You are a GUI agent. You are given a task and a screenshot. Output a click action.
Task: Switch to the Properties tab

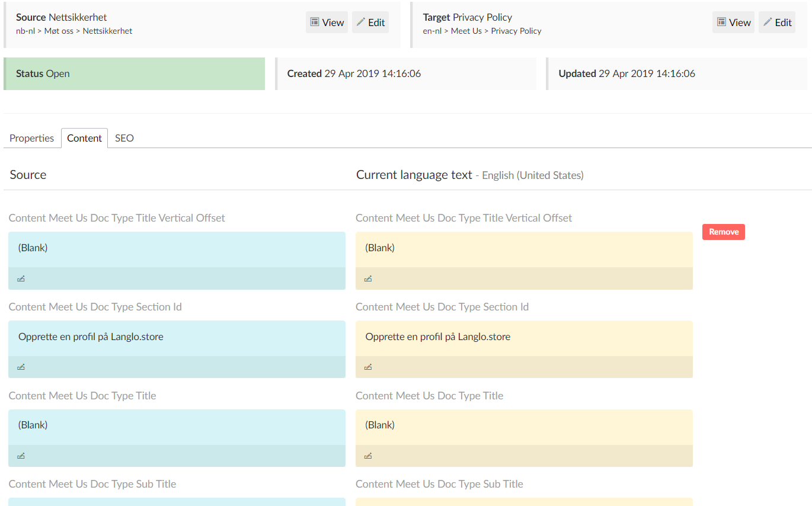[32, 138]
